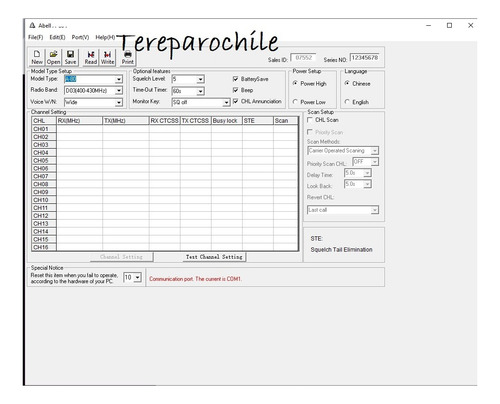Open the Edit(E) menu

point(57,37)
